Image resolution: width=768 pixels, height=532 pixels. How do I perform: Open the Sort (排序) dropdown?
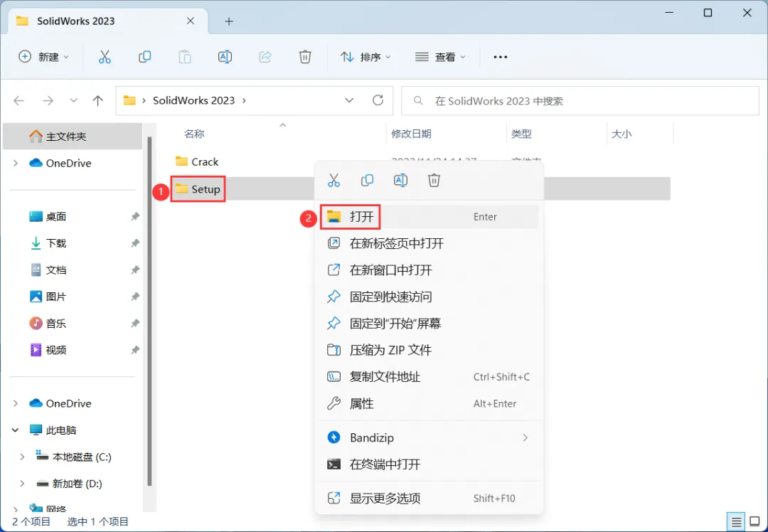[x=366, y=57]
